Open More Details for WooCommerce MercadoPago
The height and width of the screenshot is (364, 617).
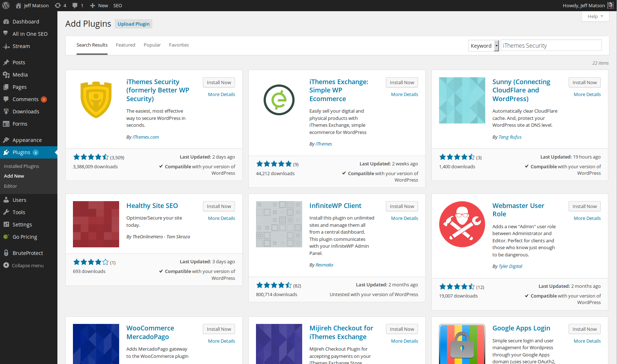tap(221, 341)
